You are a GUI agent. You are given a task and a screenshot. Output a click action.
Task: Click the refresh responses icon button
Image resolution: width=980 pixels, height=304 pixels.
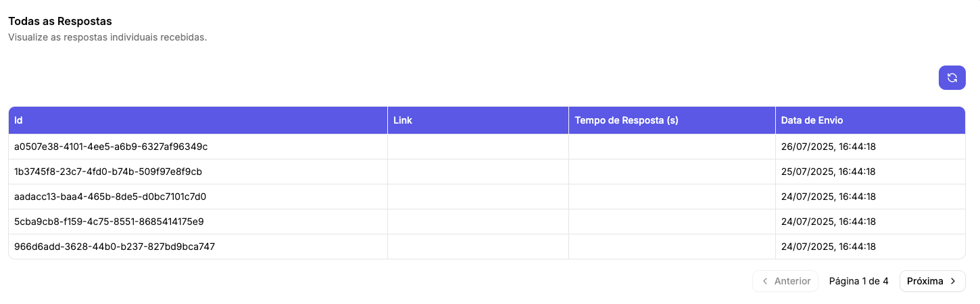(x=952, y=78)
